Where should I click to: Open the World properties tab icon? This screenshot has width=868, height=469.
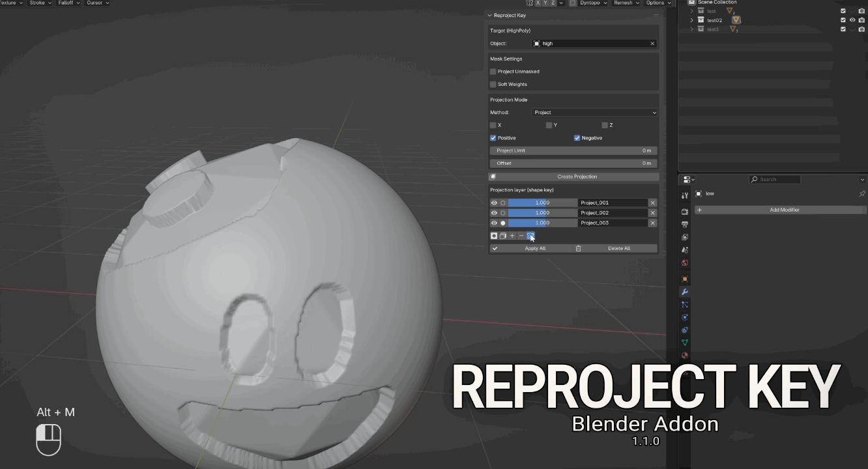(685, 263)
